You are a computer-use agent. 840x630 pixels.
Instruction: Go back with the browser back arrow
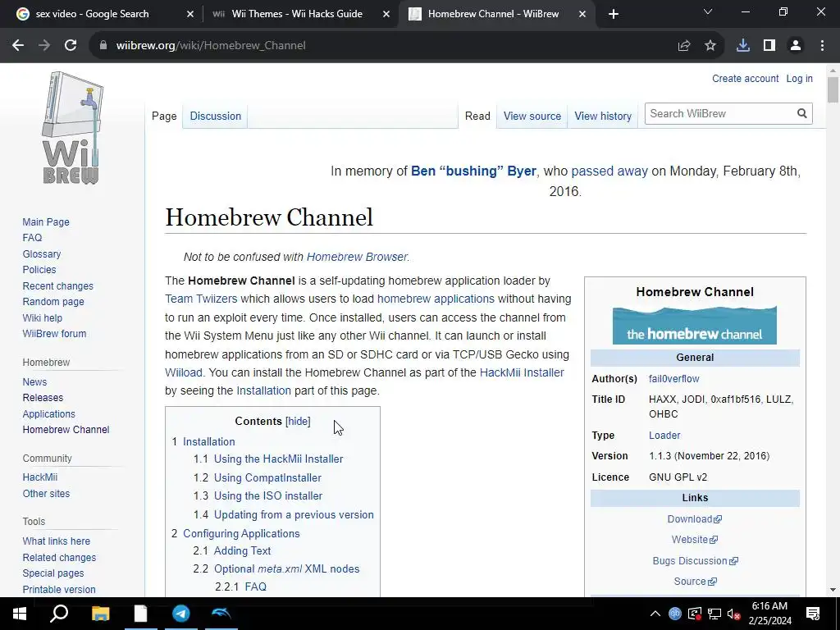[18, 46]
